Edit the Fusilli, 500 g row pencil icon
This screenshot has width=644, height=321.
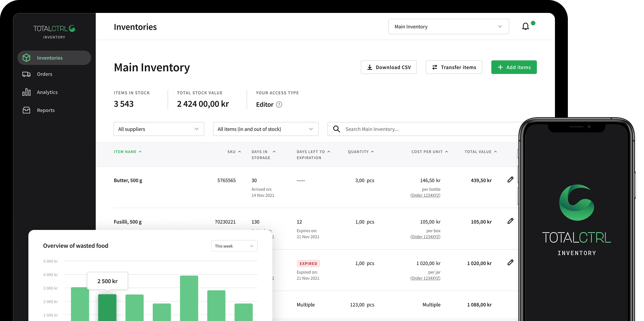pos(510,221)
